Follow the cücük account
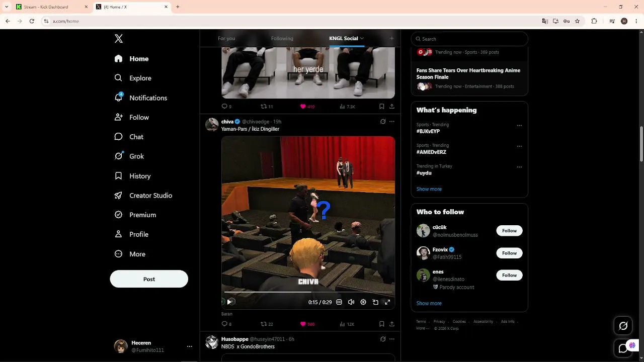 [509, 231]
